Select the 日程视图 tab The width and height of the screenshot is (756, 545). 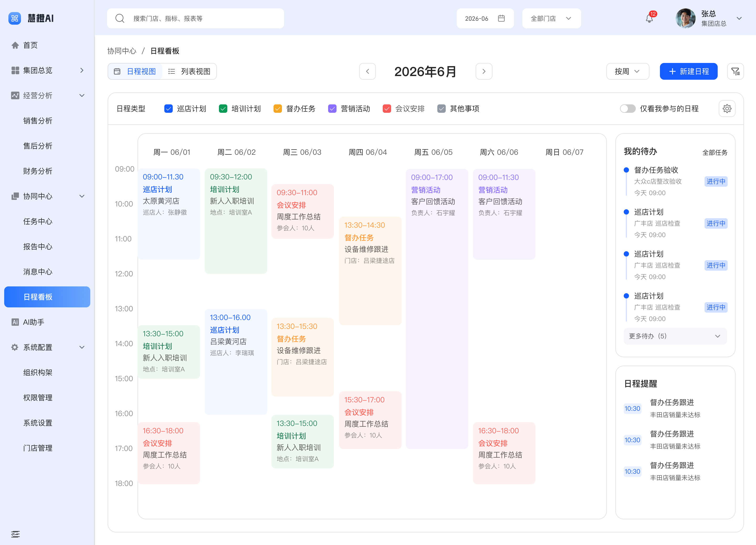click(x=135, y=71)
